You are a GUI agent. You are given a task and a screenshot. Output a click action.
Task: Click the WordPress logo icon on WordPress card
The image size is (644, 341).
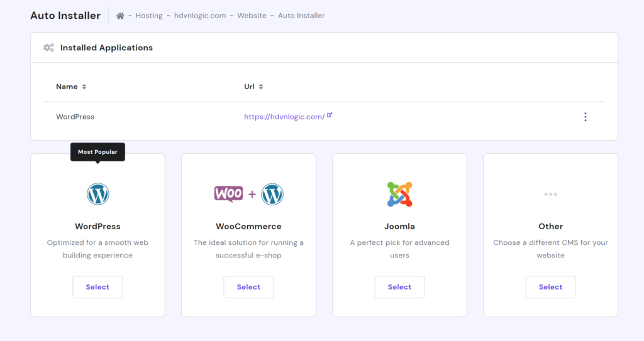click(97, 194)
